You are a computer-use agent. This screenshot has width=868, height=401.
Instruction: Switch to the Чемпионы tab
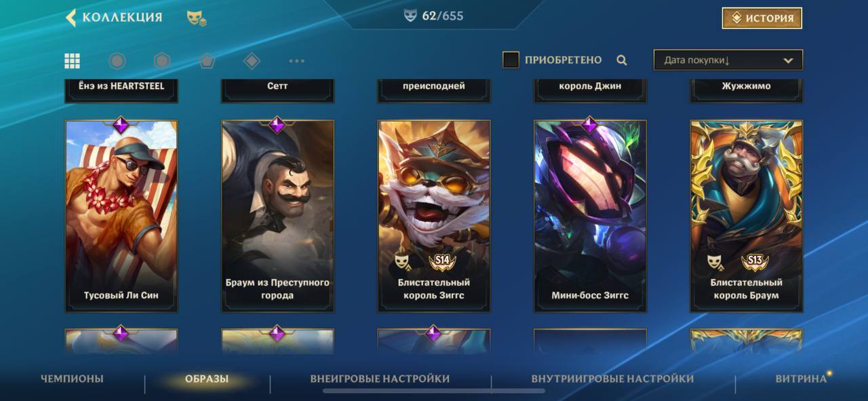(x=72, y=379)
